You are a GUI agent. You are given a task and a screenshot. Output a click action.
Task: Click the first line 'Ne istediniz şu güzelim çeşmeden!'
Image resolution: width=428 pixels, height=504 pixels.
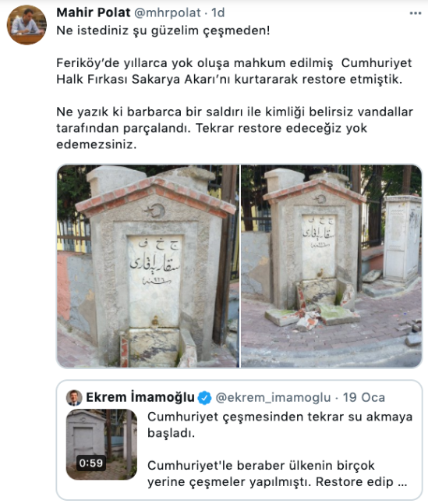[163, 30]
